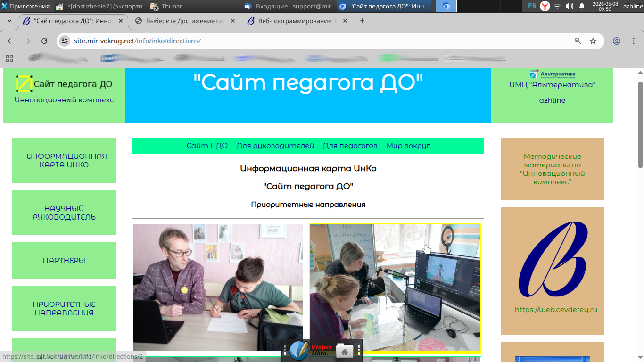
Task: View site information icon in address bar
Action: 65,41
